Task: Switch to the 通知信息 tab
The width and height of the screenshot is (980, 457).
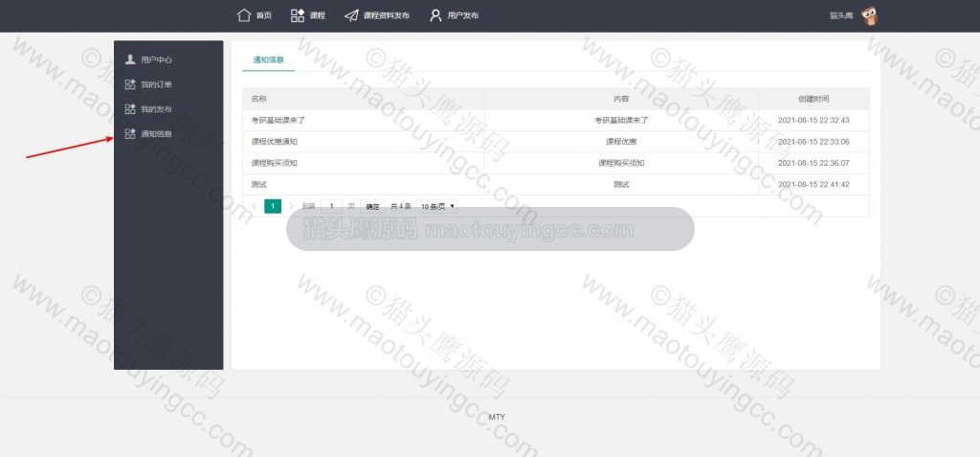Action: coord(269,60)
